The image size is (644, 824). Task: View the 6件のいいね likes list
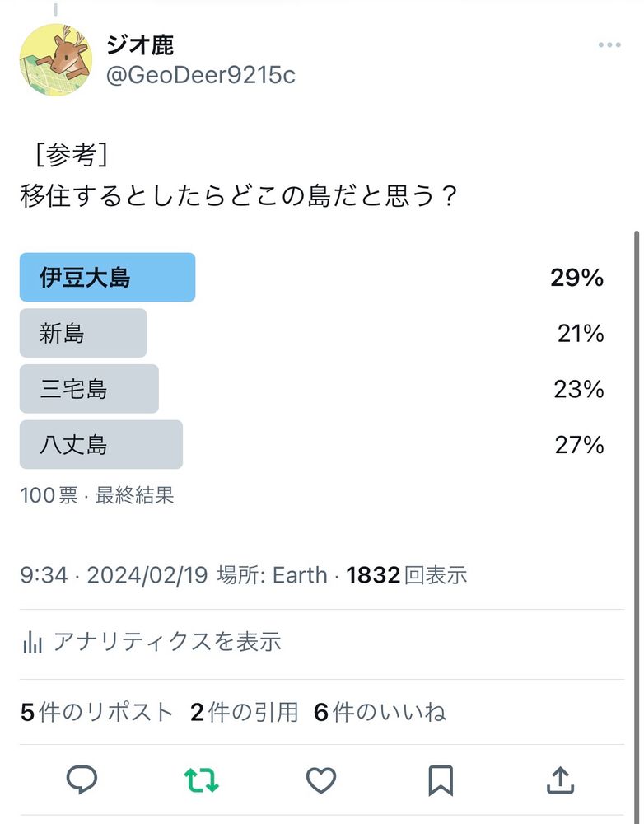coord(380,713)
